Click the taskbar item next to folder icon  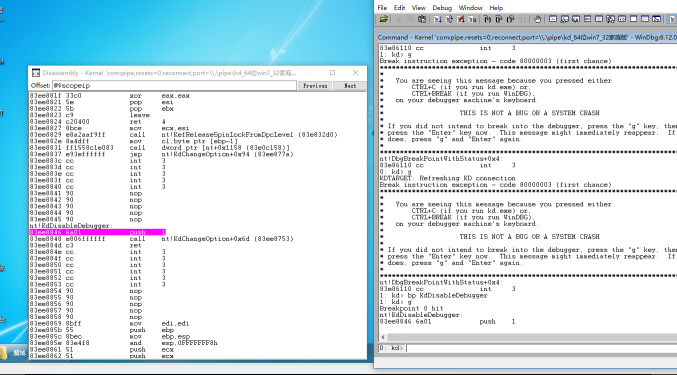pyautogui.click(x=18, y=353)
